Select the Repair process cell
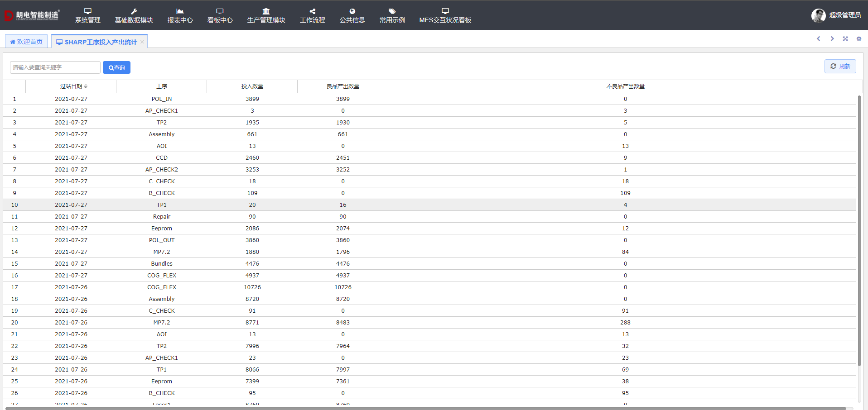 pos(162,217)
